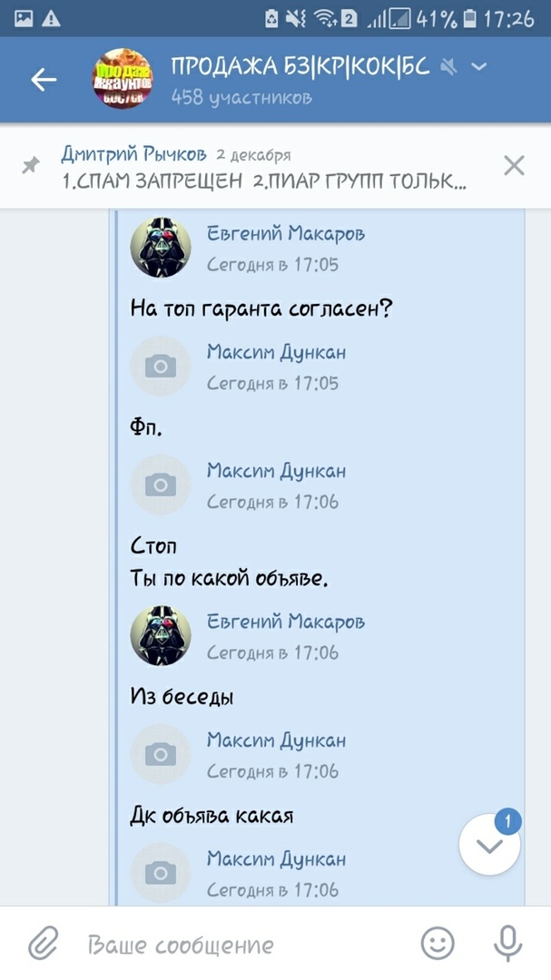Select the message 'На топ гаранта согласен?'
The width and height of the screenshot is (551, 980).
(x=261, y=309)
